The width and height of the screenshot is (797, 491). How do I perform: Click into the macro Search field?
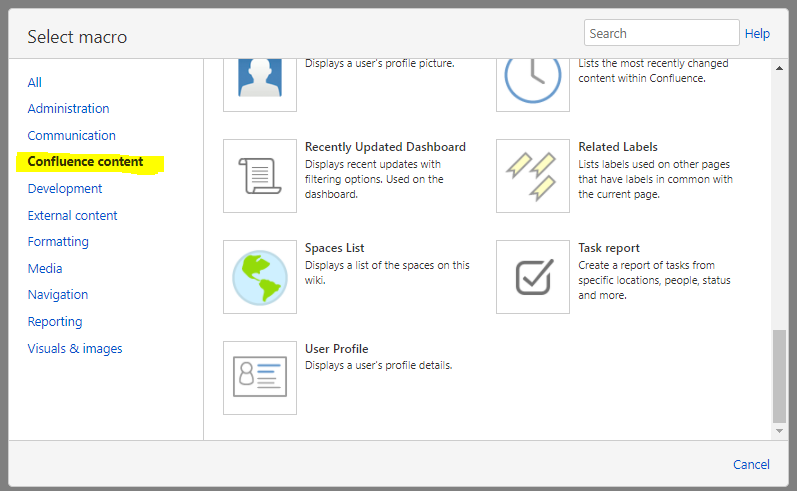tap(661, 33)
